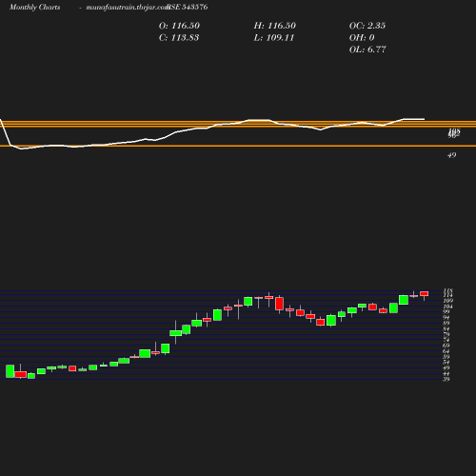Click the indicator axis label '49'
The image size is (476, 476).
point(451,155)
